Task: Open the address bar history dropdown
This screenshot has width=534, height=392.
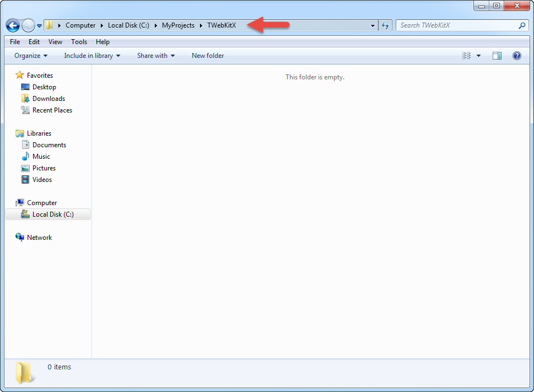Action: coord(373,25)
